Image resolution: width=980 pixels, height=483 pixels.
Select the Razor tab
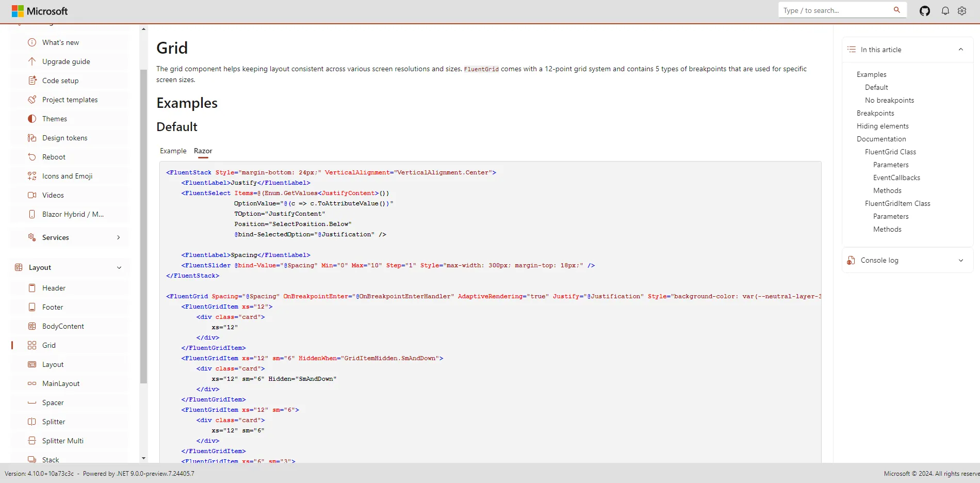[x=203, y=151]
